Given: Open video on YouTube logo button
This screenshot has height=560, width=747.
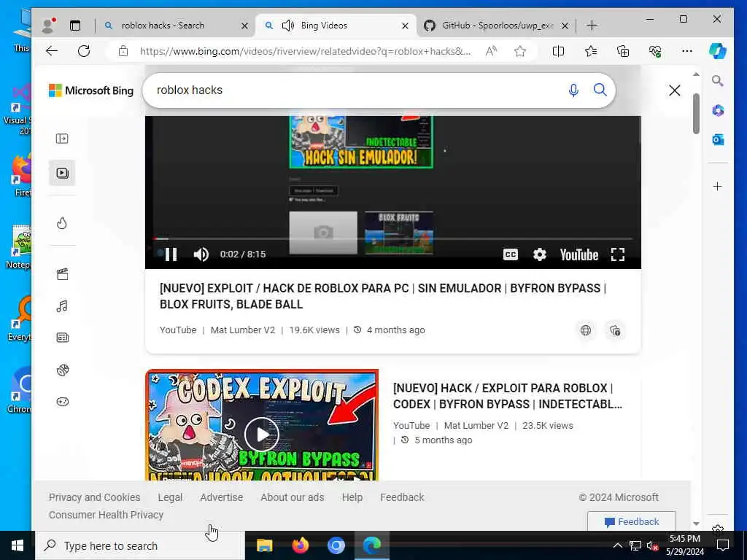Looking at the screenshot, I should [x=578, y=254].
